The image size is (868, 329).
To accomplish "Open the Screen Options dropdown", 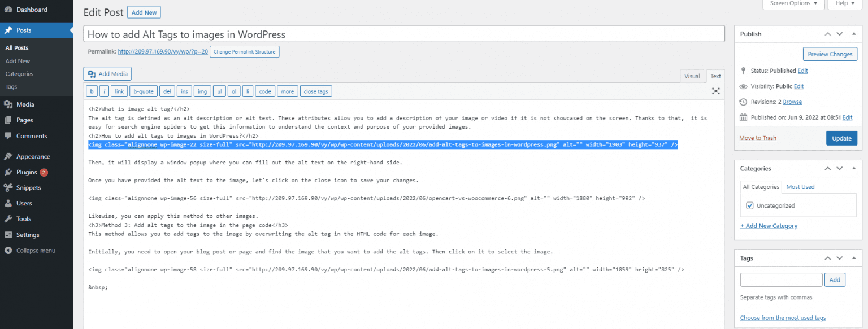I will 793,4.
